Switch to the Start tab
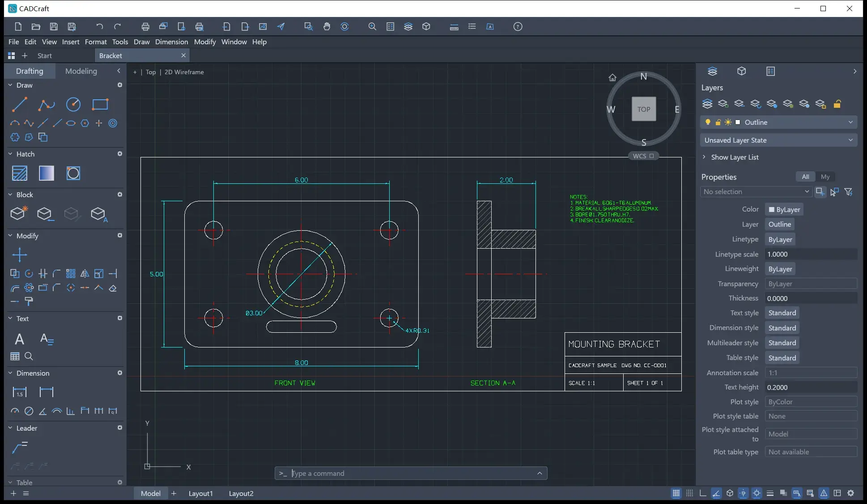 coord(45,55)
